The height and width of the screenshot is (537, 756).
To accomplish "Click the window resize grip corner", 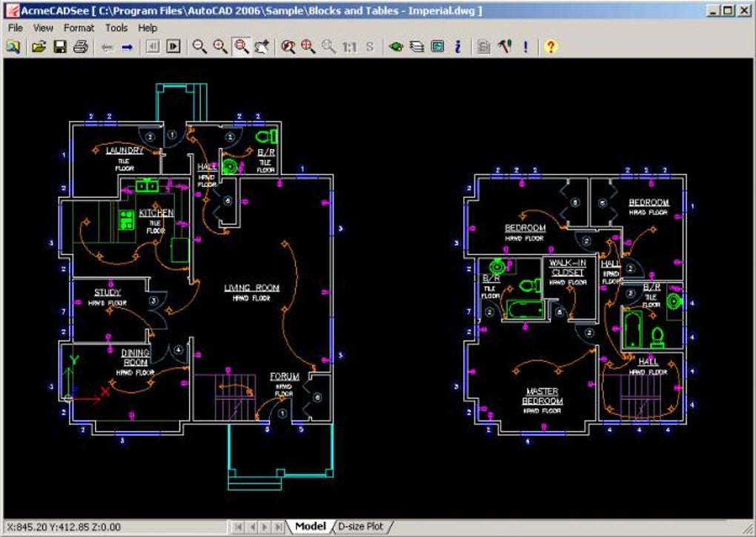I will 746,528.
